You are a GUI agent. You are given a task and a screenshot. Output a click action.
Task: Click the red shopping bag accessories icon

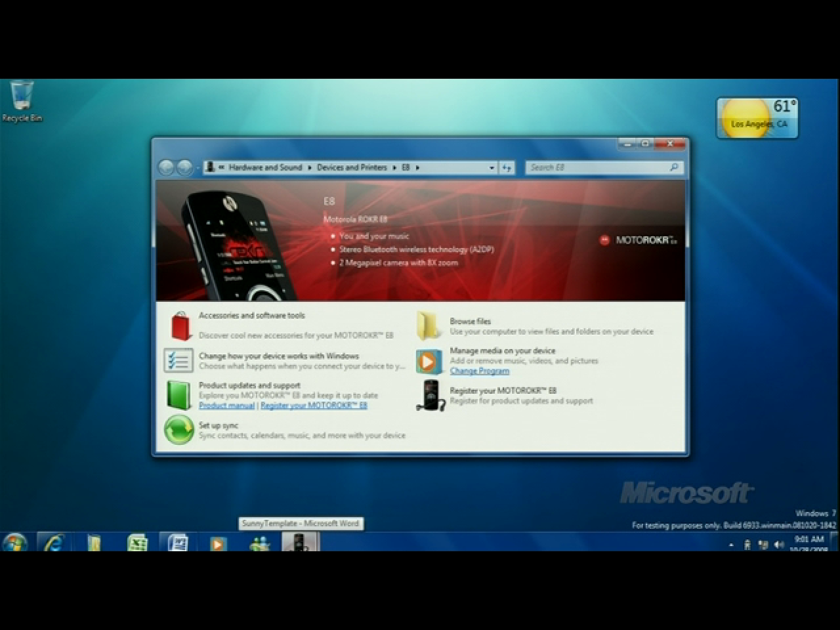click(180, 325)
